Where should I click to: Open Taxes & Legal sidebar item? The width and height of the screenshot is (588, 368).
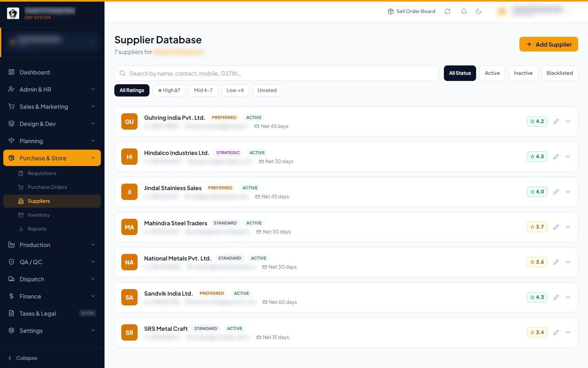tap(52, 314)
